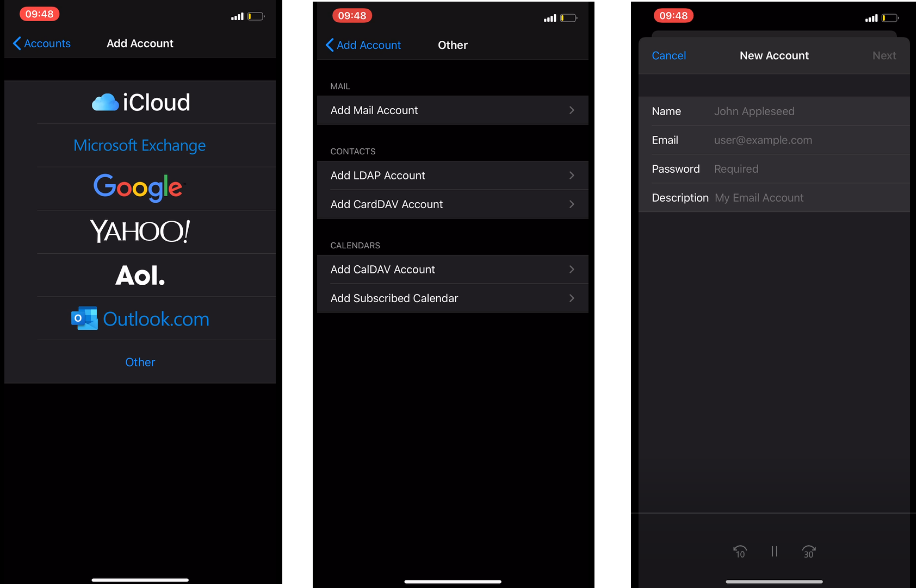Choose Microsoft Exchange account type
Viewport: 917px width, 588px height.
[x=140, y=146]
